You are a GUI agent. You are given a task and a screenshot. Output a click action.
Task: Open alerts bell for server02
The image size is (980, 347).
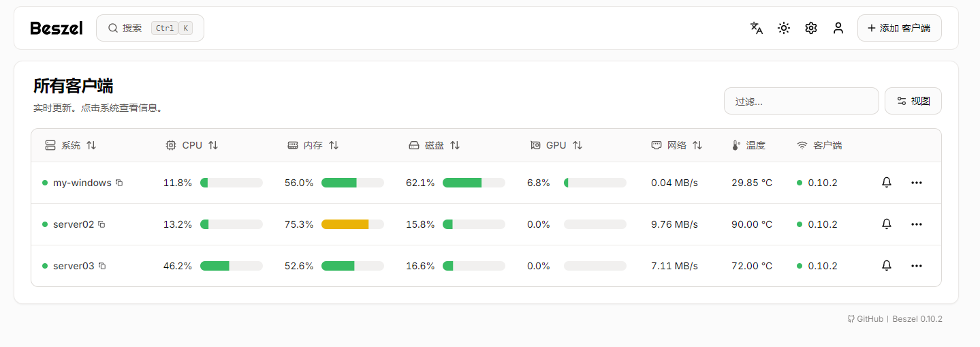coord(886,224)
